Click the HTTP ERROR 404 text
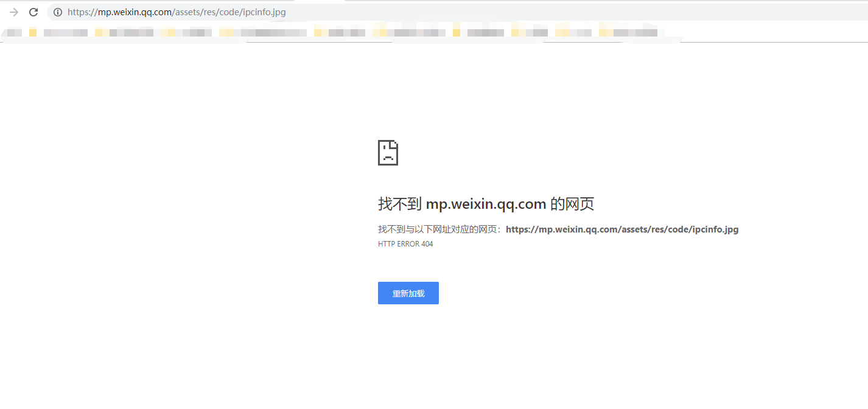Screen dimensions: 868x409 pos(405,244)
